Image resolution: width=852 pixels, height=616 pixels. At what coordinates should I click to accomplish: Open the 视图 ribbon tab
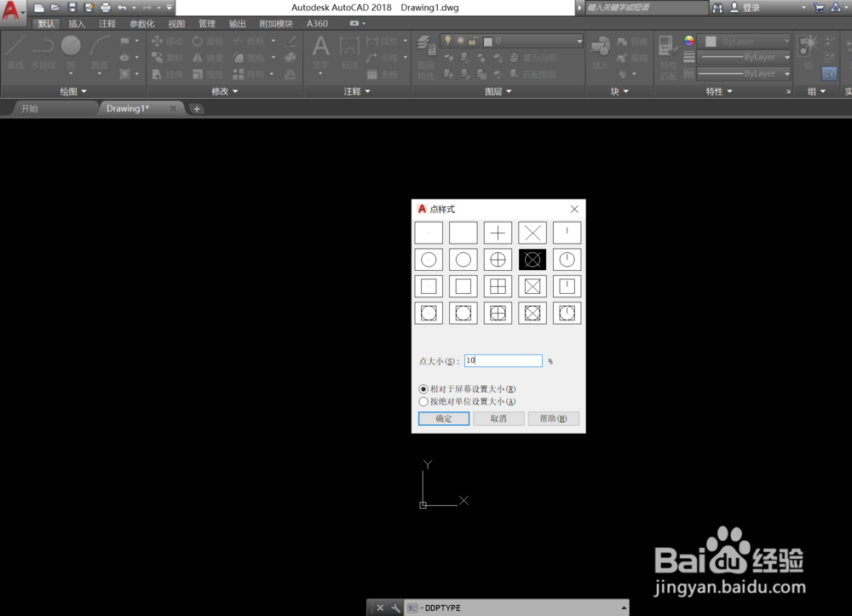pos(176,23)
